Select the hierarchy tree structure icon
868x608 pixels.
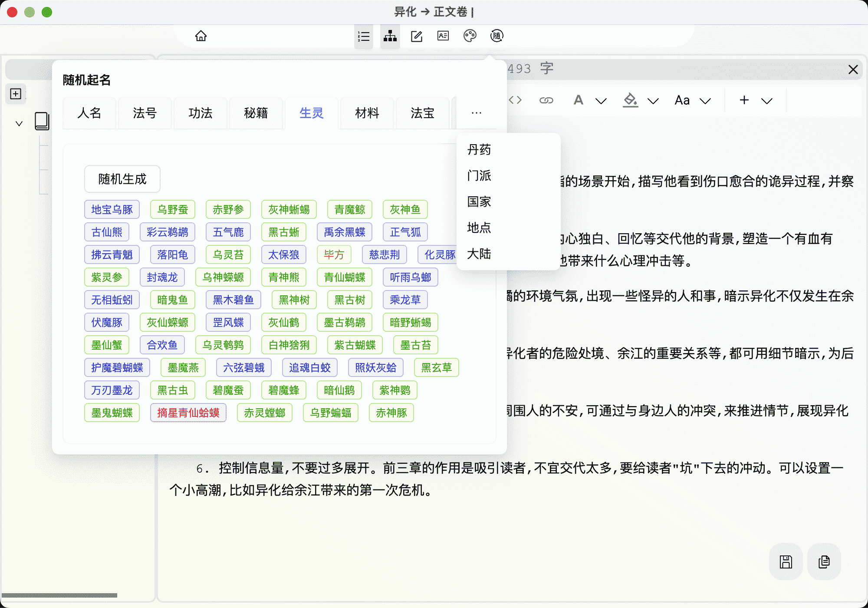click(390, 36)
